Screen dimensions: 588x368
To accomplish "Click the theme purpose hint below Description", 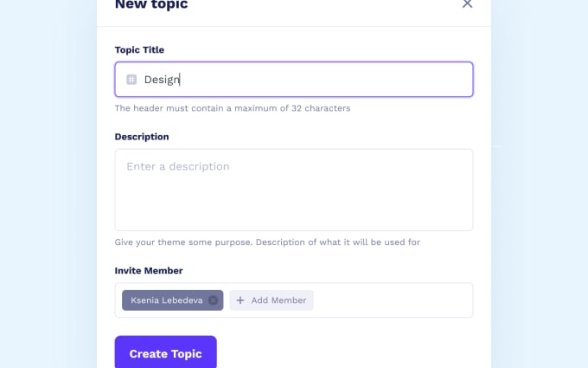I will [x=267, y=242].
